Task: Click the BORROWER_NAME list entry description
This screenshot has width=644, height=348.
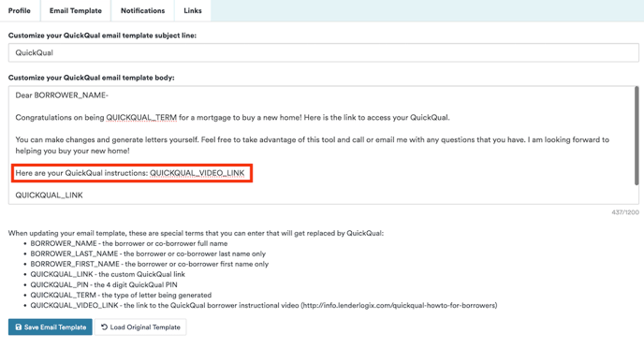Action: pos(129,243)
